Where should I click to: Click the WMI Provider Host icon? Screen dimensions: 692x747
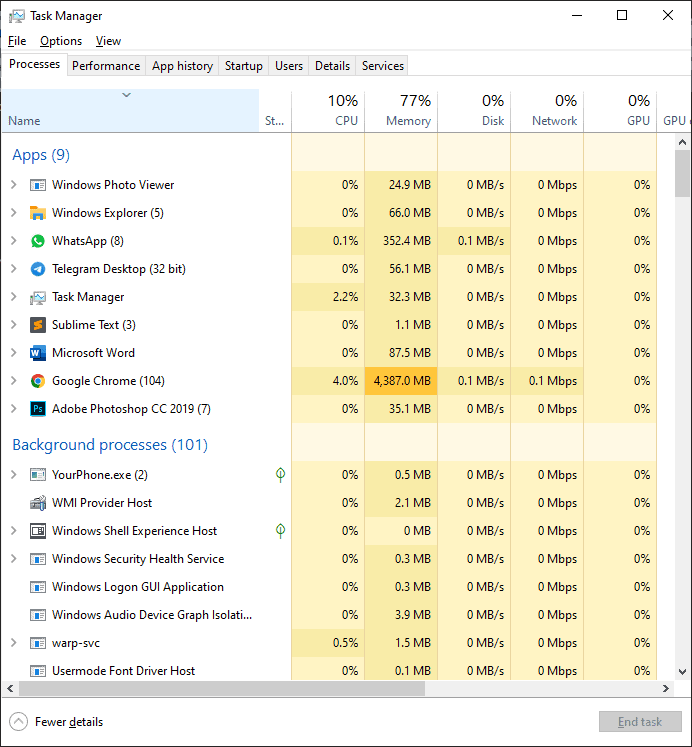coord(38,503)
